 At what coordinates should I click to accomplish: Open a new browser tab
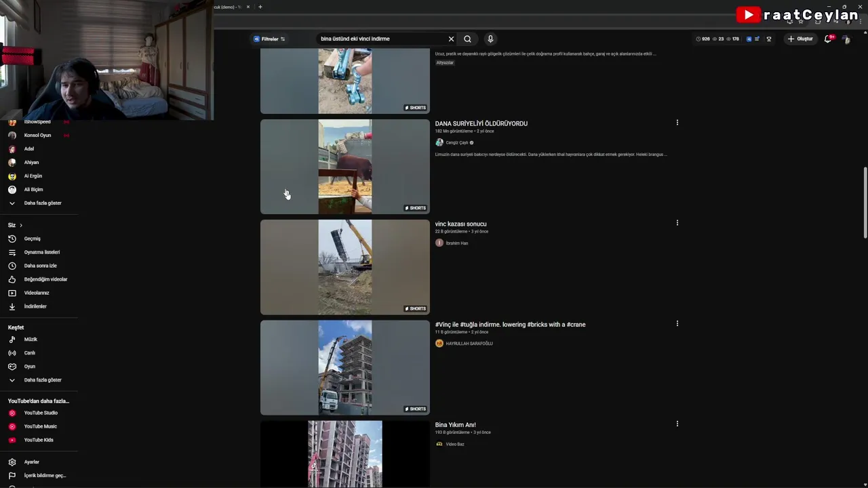tap(260, 7)
